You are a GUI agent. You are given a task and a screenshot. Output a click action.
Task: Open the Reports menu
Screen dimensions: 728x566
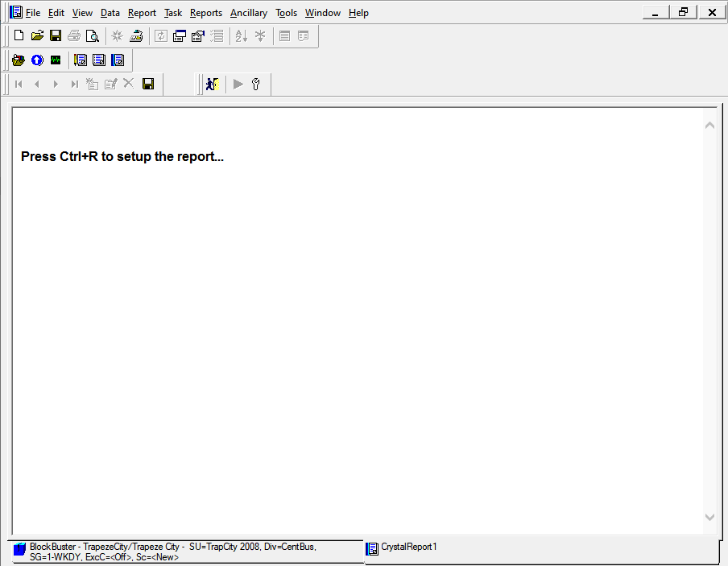205,12
